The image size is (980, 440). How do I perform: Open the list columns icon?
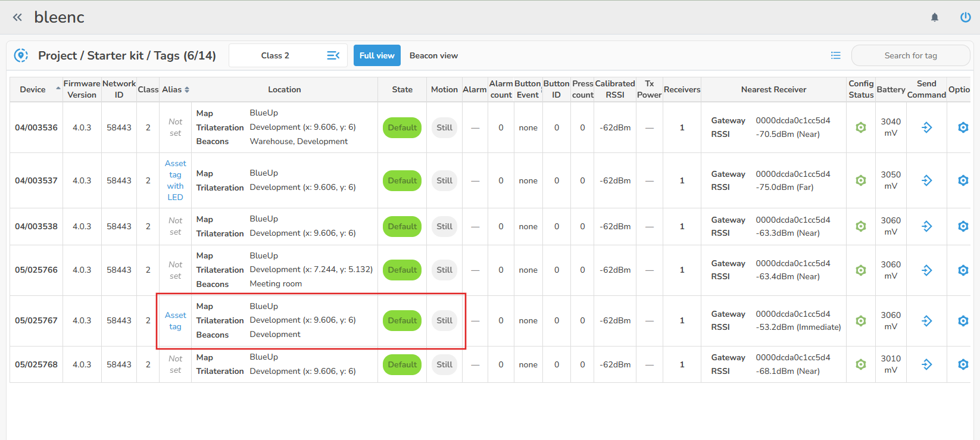tap(836, 55)
